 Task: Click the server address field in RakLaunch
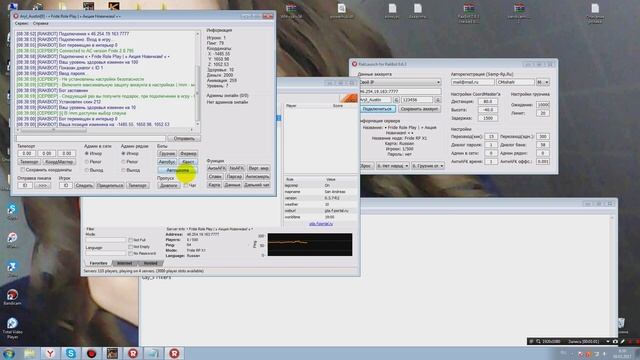point(400,91)
